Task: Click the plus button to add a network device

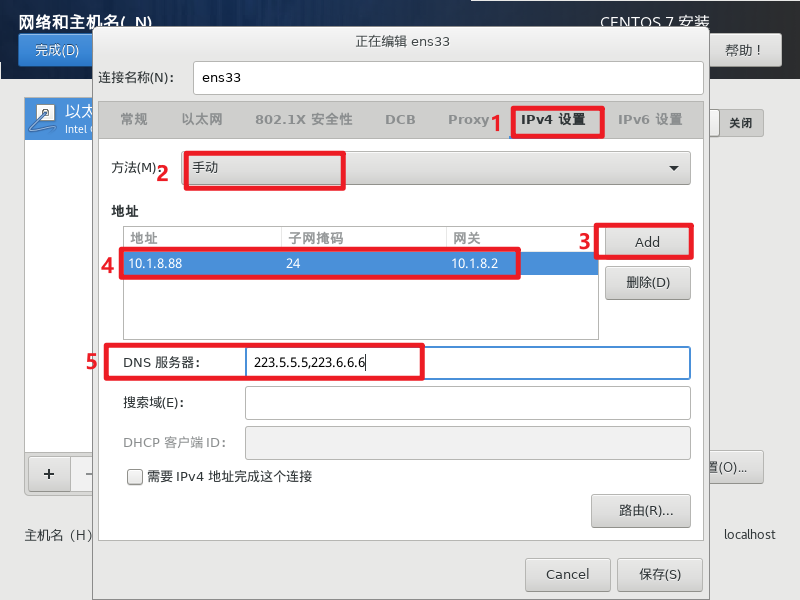Action: 49,474
